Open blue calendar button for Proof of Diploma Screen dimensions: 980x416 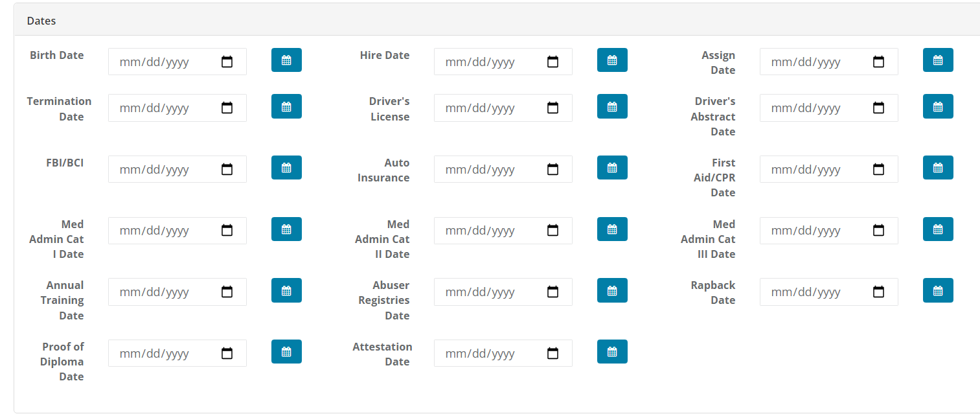[x=286, y=352]
